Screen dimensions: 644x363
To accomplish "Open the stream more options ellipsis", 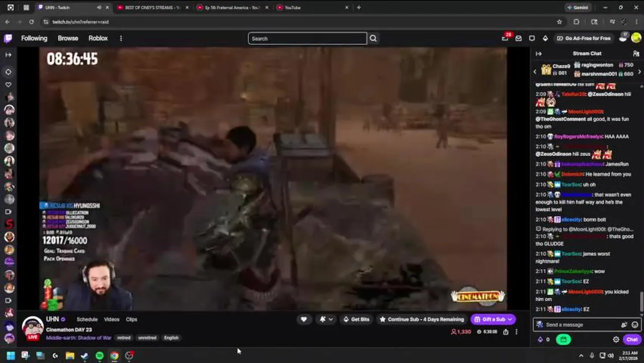I will click(517, 332).
